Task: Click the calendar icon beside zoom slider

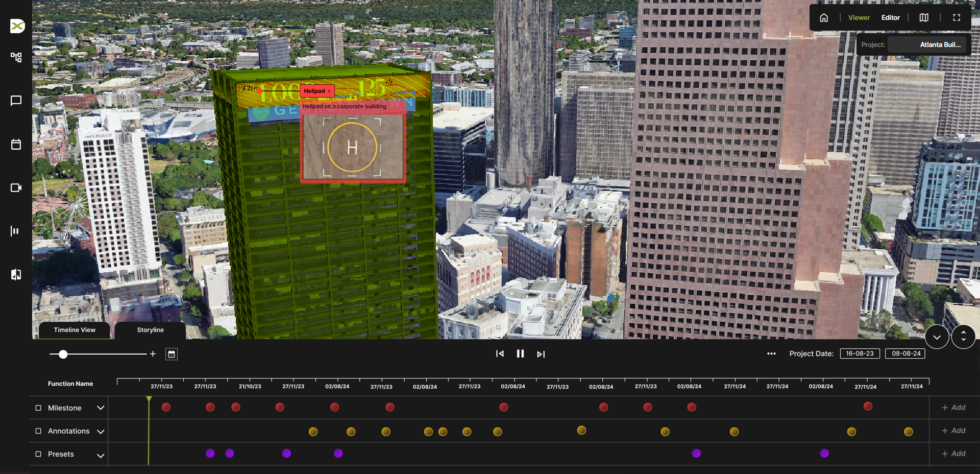Action: (x=171, y=354)
